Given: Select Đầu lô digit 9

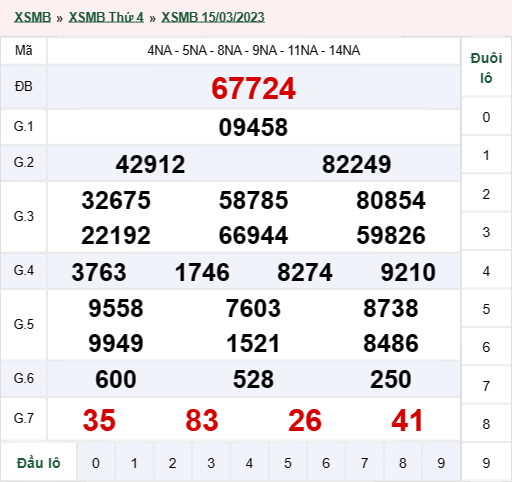Looking at the screenshot, I should [x=441, y=463].
